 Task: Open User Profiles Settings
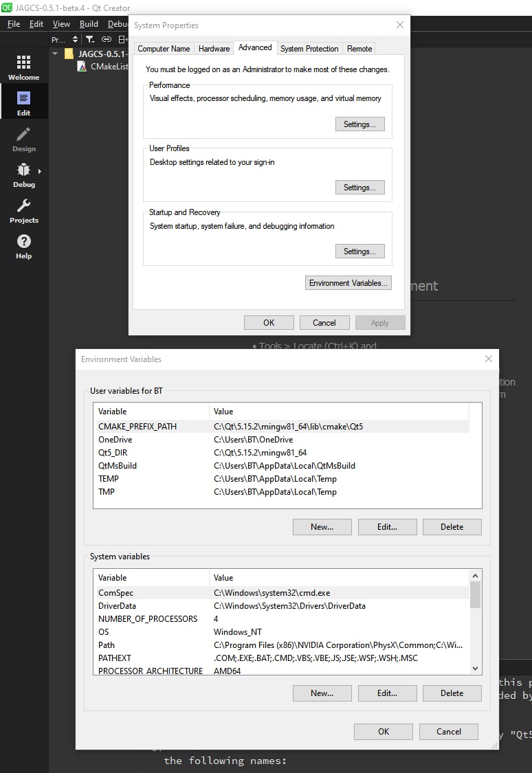[x=360, y=188]
